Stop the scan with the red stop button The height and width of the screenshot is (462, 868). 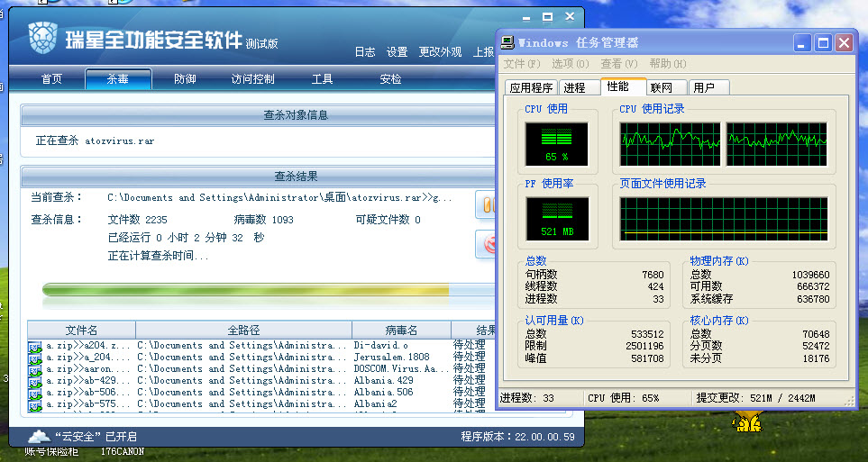[486, 244]
